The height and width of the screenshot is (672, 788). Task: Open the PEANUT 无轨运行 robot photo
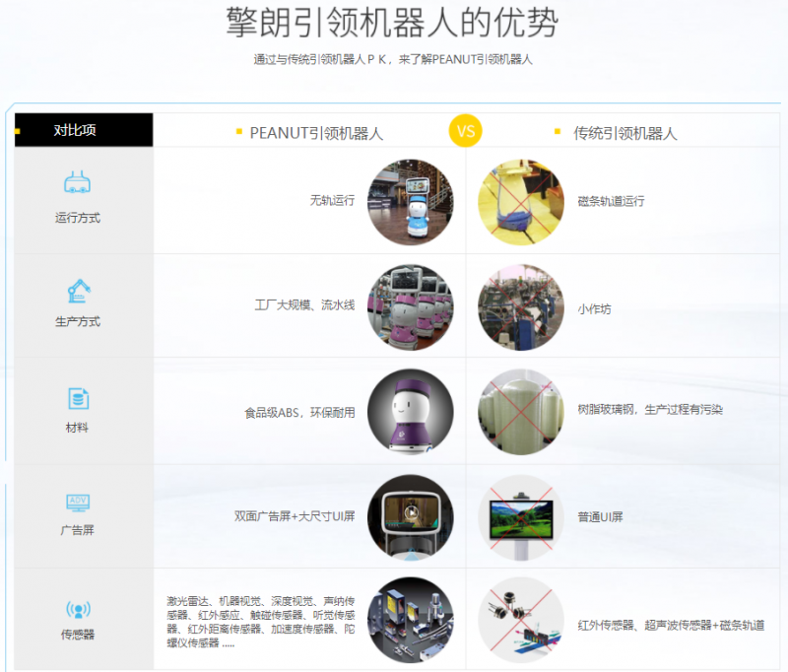click(x=411, y=202)
